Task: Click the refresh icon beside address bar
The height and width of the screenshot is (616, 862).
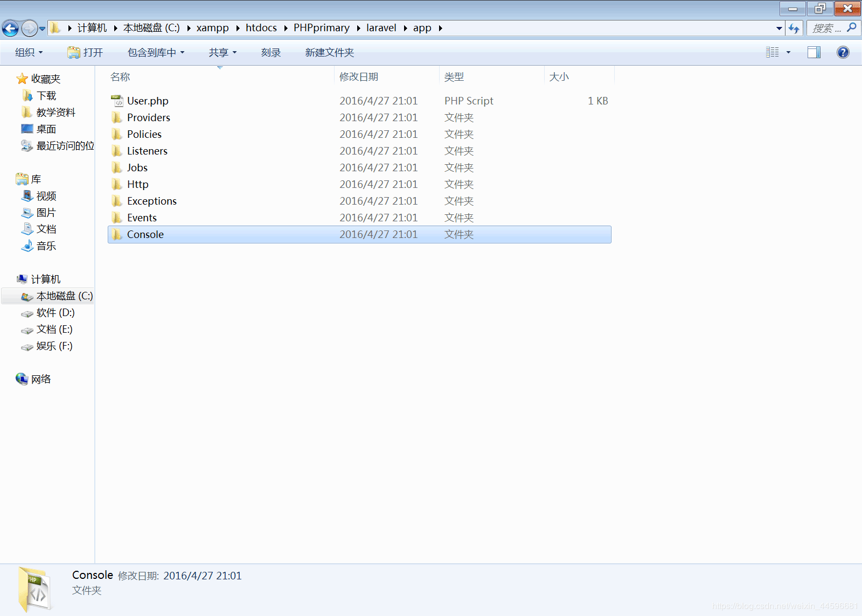Action: [794, 28]
